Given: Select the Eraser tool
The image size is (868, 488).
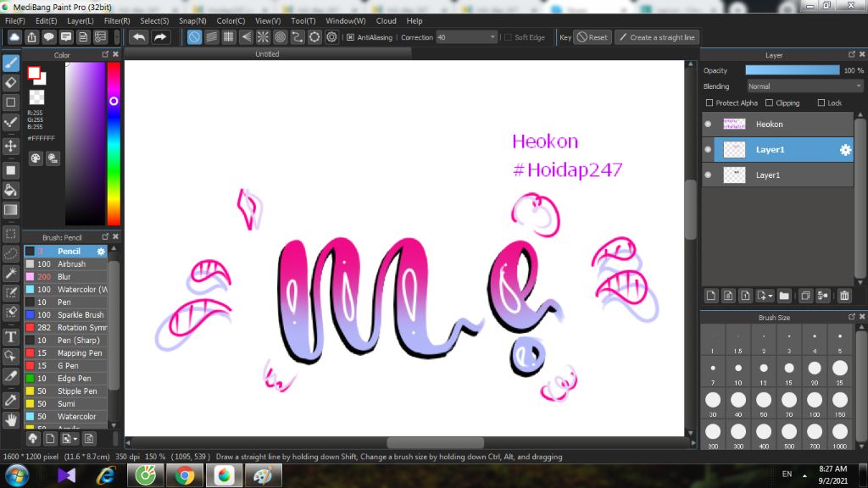Looking at the screenshot, I should pyautogui.click(x=10, y=83).
